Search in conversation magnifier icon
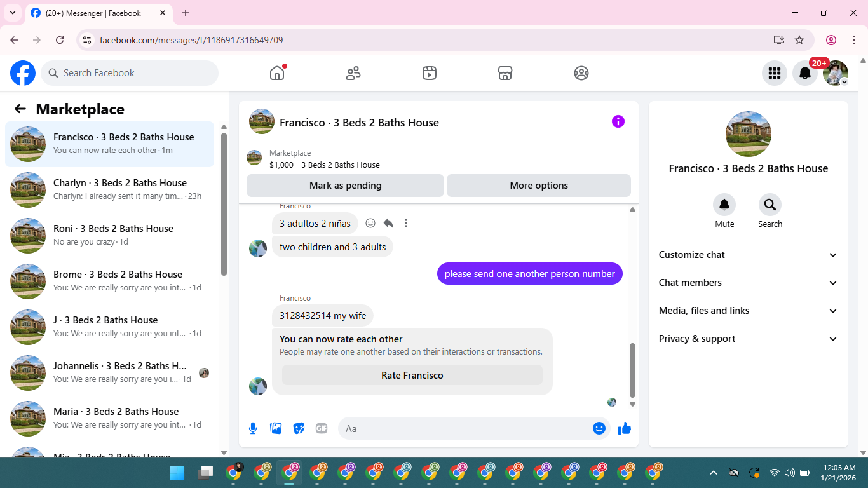Screen dimensions: 868x488 [x=770, y=205]
